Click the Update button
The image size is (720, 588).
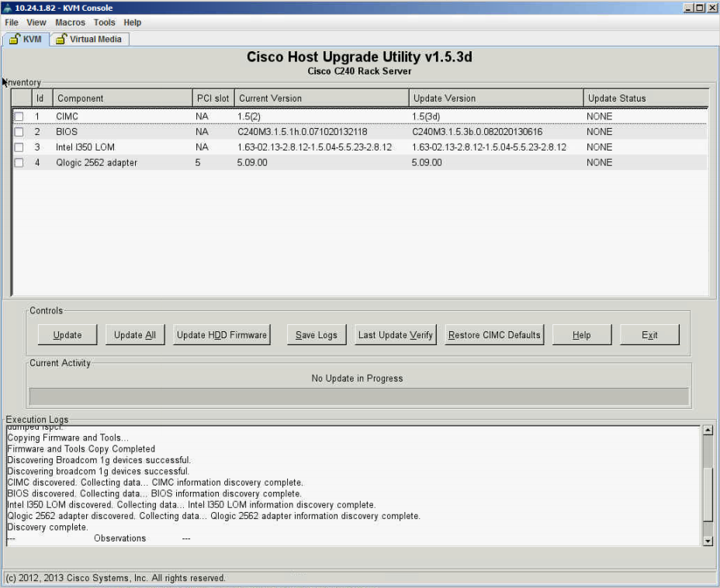[x=67, y=335]
